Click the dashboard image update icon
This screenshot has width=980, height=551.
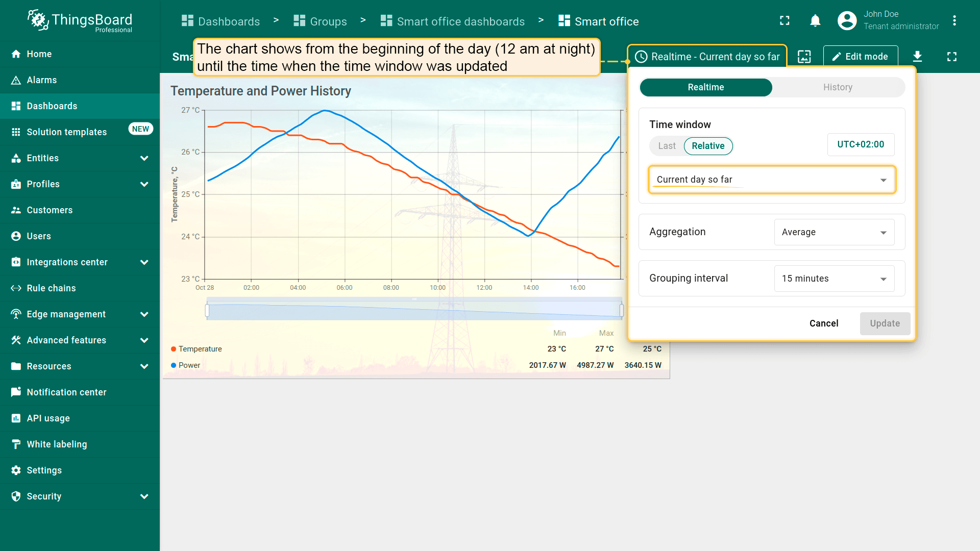click(x=804, y=57)
